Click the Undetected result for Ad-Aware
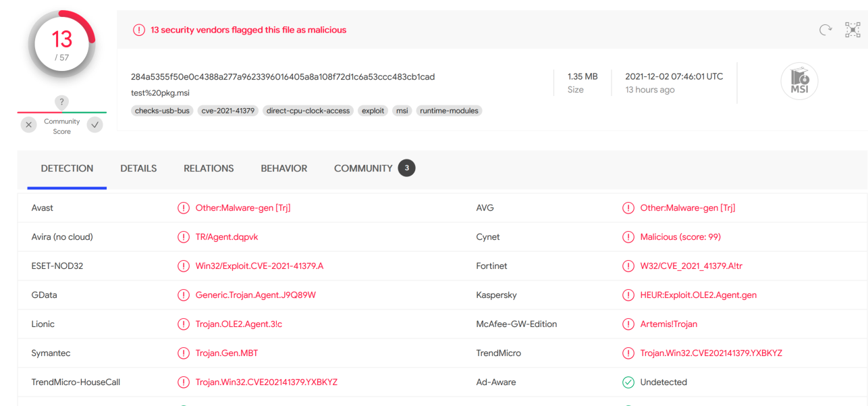Viewport: 868px width, 406px height. 663,382
